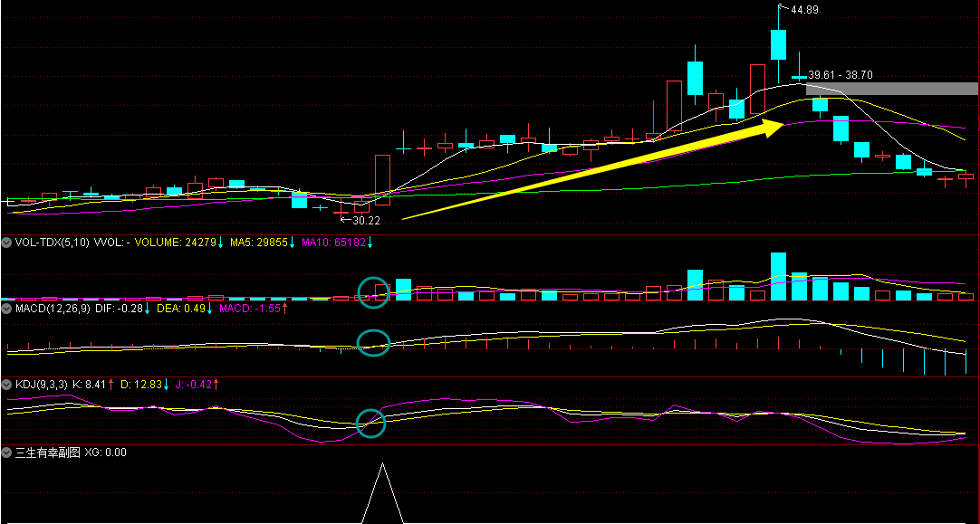This screenshot has width=980, height=524.
Task: Expand the KDJ panel round chevron icon
Action: (7, 386)
